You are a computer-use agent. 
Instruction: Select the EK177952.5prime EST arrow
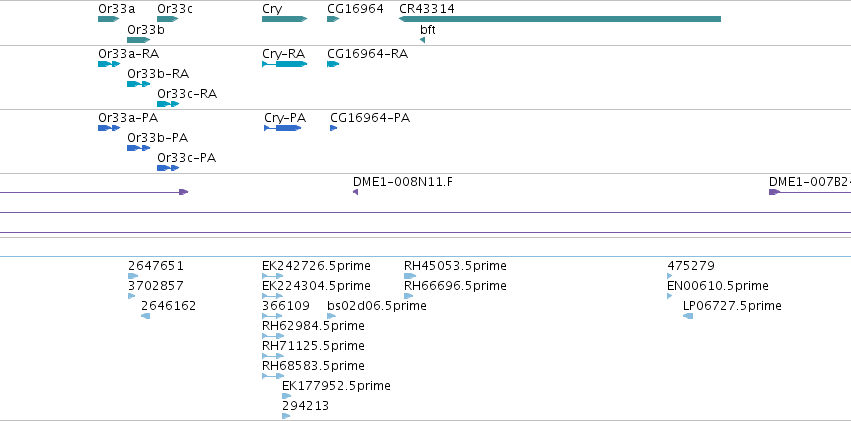287,396
